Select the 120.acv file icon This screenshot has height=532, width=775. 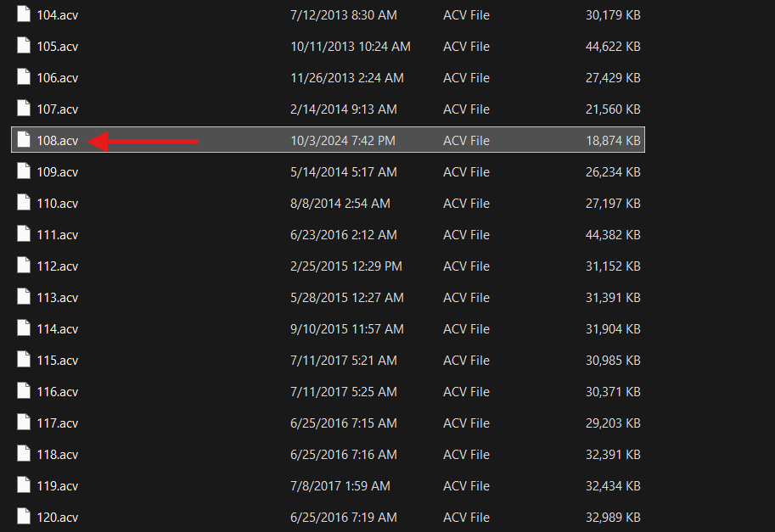(24, 518)
